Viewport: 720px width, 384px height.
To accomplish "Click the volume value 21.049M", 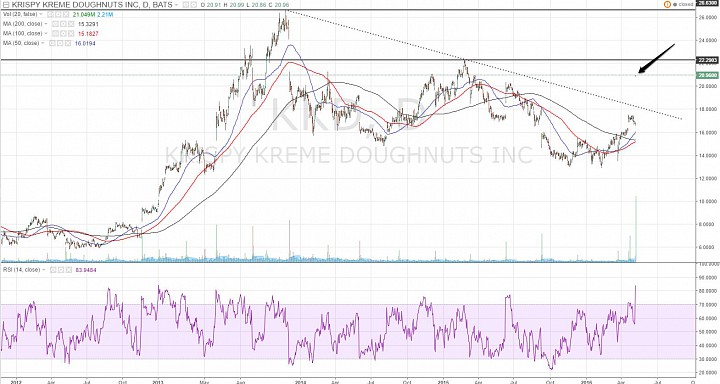I will tap(84, 14).
